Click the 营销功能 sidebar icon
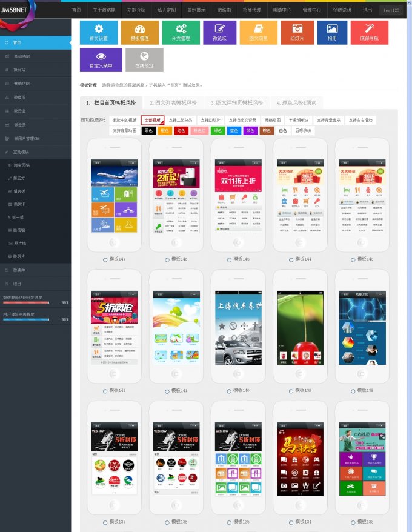The height and width of the screenshot is (532, 412). (7, 84)
